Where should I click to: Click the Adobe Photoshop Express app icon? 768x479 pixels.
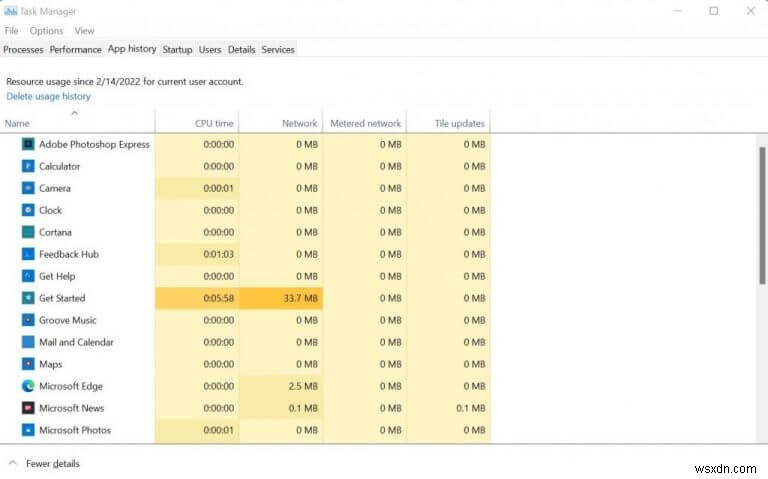28,144
